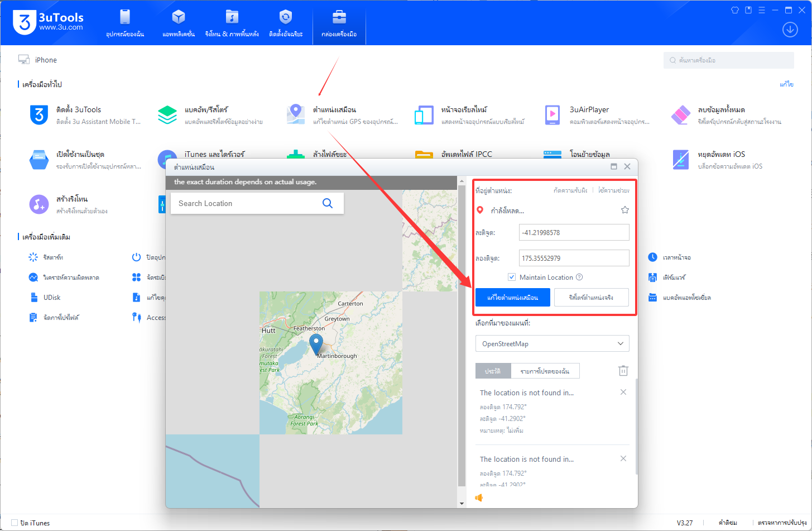Open the ตำแหน่งเสมือน virtual location tool
This screenshot has height=531, width=812.
click(x=342, y=115)
